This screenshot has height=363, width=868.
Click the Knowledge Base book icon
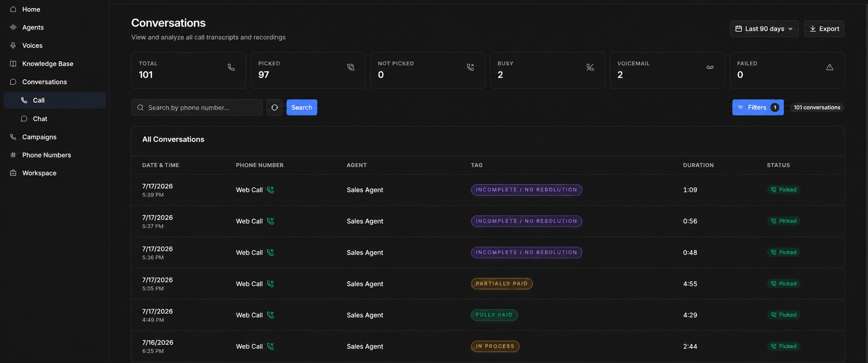tap(13, 63)
